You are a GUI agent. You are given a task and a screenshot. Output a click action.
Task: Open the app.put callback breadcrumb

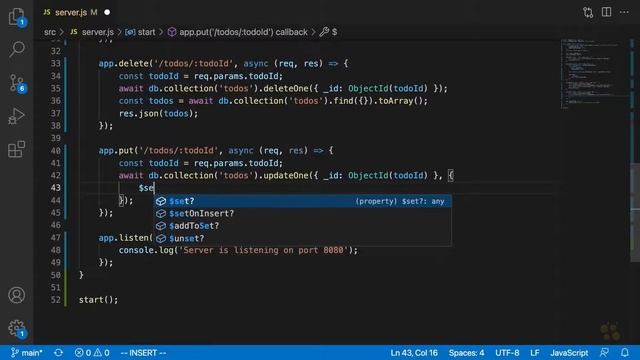tap(238, 32)
